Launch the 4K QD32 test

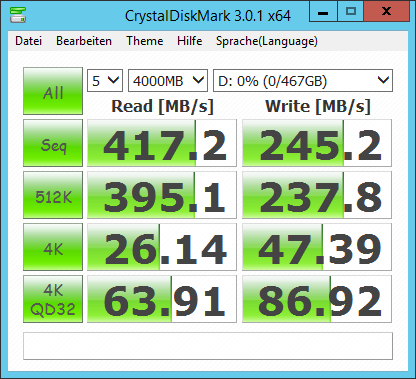tap(53, 299)
